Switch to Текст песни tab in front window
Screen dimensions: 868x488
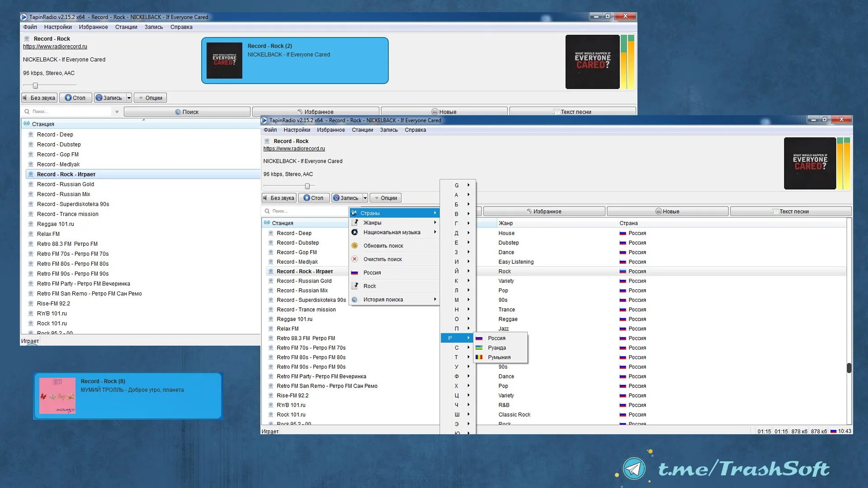point(791,211)
